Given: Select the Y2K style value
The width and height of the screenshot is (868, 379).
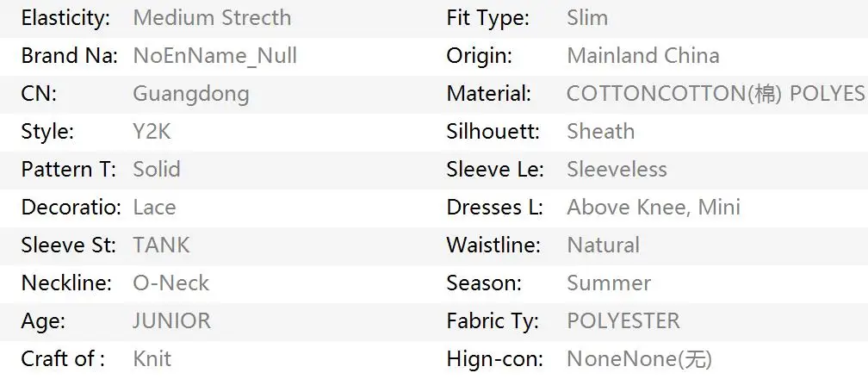Looking at the screenshot, I should pyautogui.click(x=152, y=132).
